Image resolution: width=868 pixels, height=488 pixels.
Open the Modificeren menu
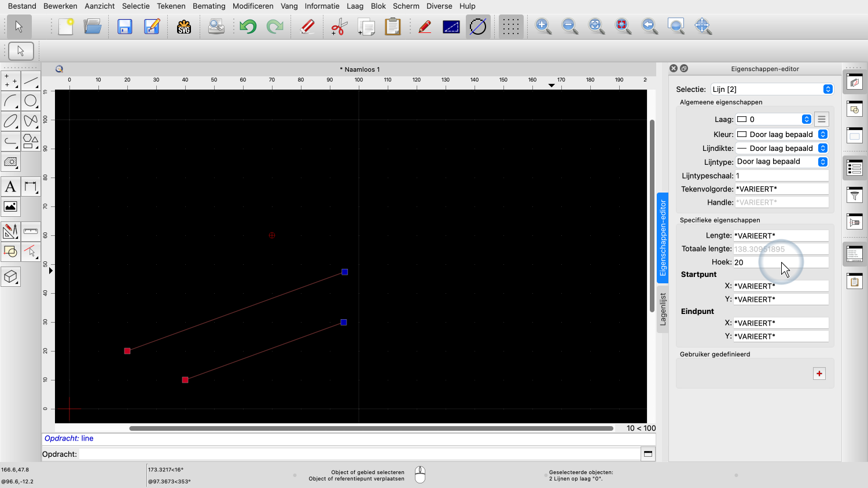253,6
